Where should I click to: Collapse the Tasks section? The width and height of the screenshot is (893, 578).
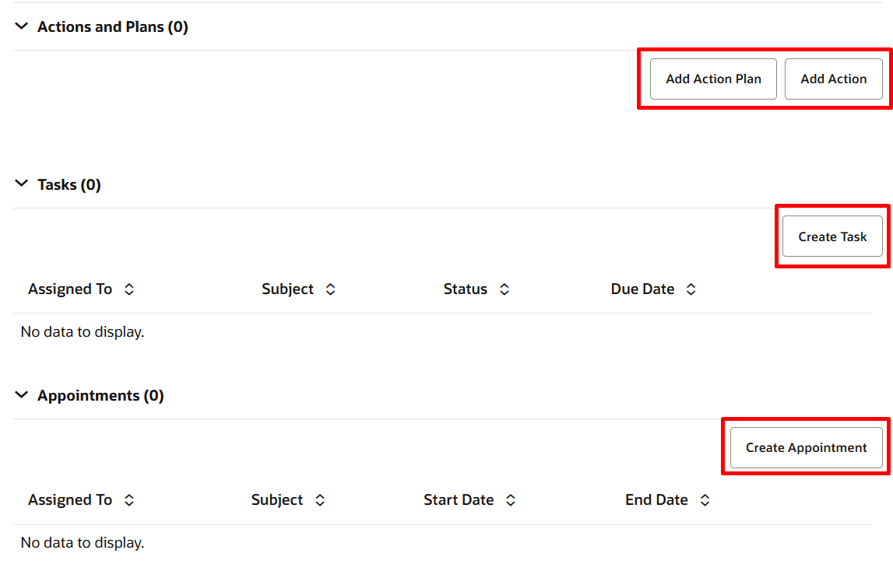[x=22, y=184]
